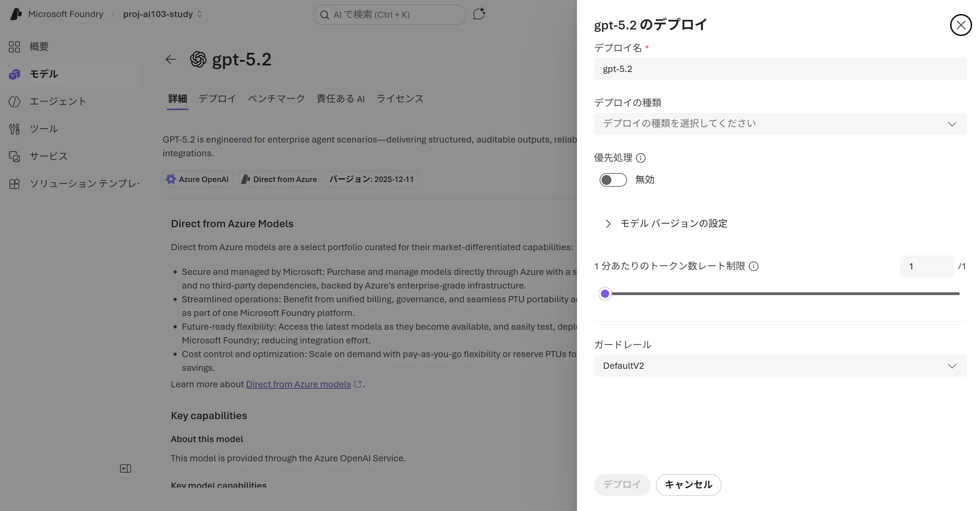Image resolution: width=980 pixels, height=511 pixels.
Task: Show info for 優先処理 setting
Action: (641, 158)
